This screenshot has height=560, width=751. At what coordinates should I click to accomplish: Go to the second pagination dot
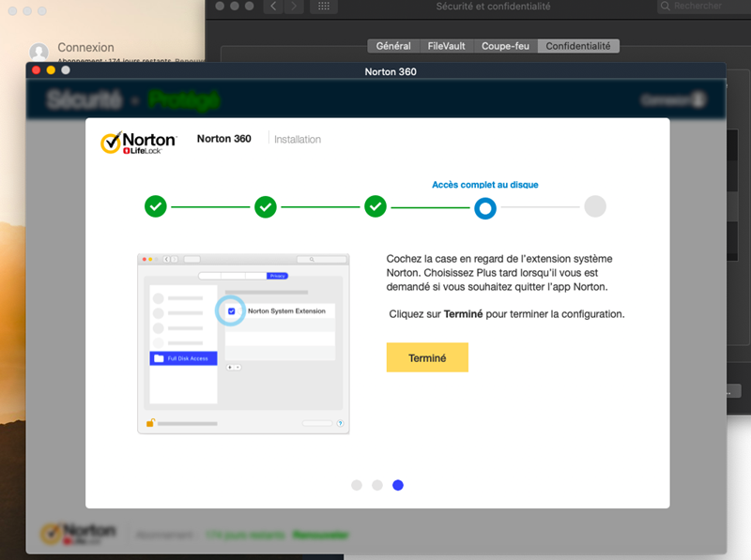(x=377, y=485)
